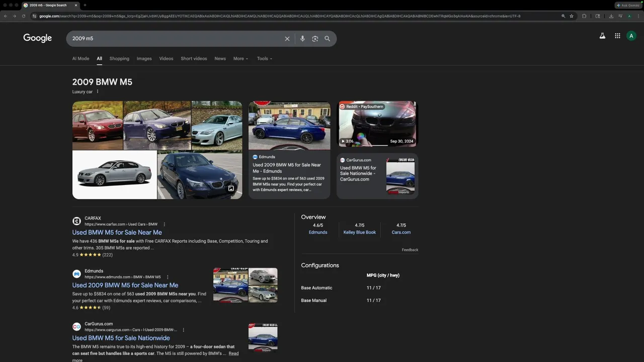Bookmark this page with the star icon

tap(572, 16)
